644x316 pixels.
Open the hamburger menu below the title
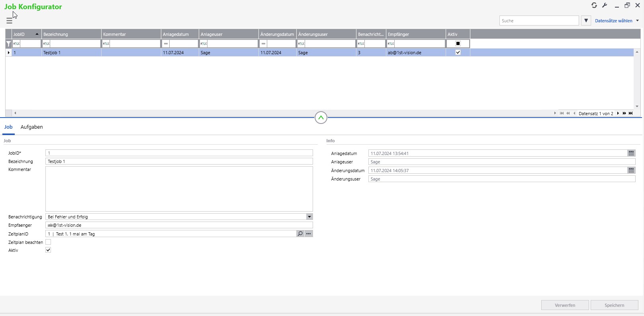[x=10, y=21]
